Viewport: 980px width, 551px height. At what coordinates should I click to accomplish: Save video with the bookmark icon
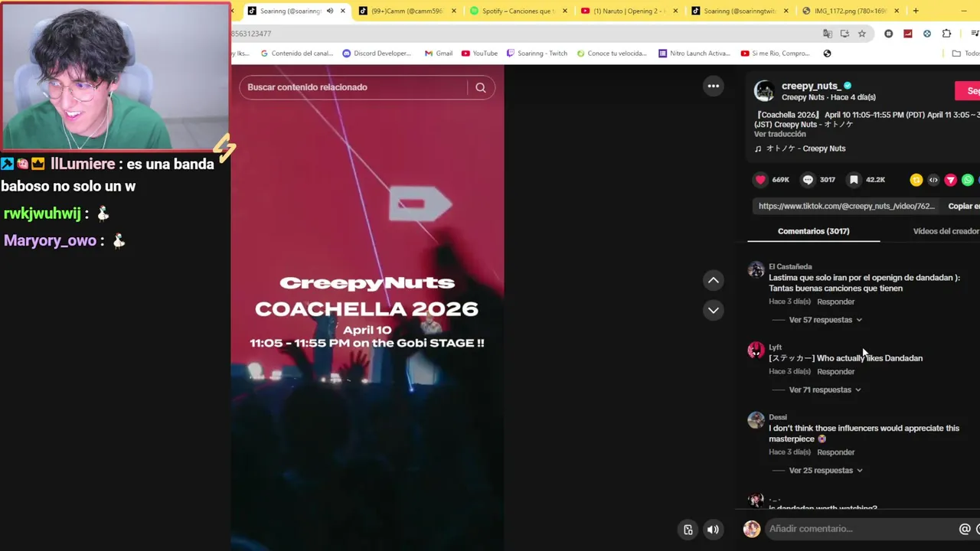coord(854,180)
